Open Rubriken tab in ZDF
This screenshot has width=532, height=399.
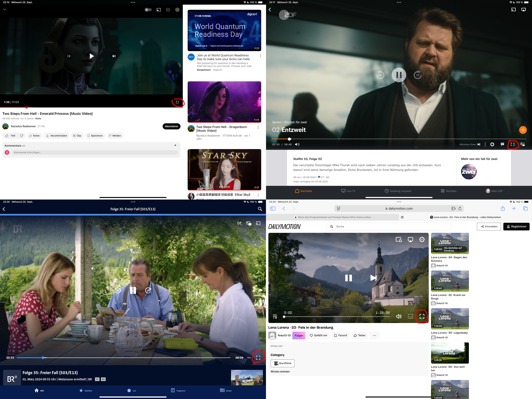(448, 191)
